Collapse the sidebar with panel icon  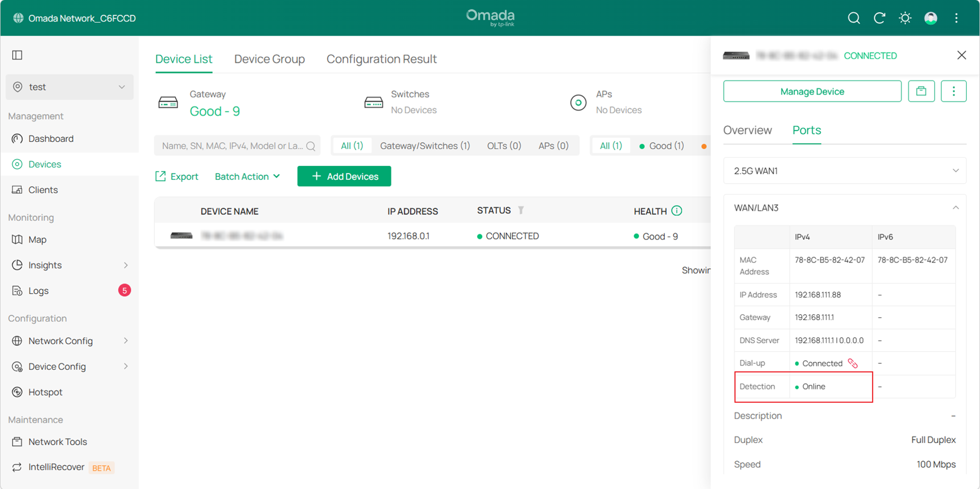(x=17, y=55)
